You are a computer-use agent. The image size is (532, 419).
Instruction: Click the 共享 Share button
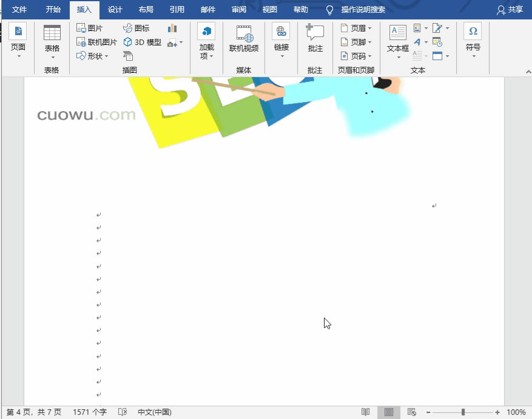[x=510, y=10]
